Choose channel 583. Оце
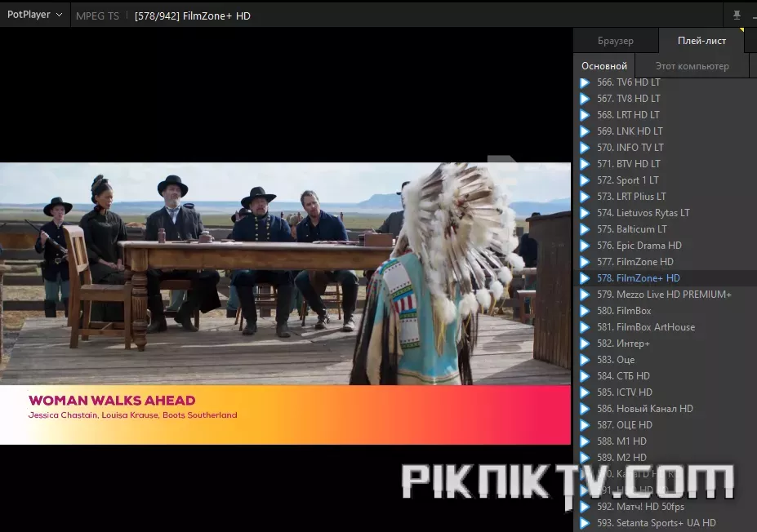Viewport: 757px width, 532px height. [x=616, y=360]
